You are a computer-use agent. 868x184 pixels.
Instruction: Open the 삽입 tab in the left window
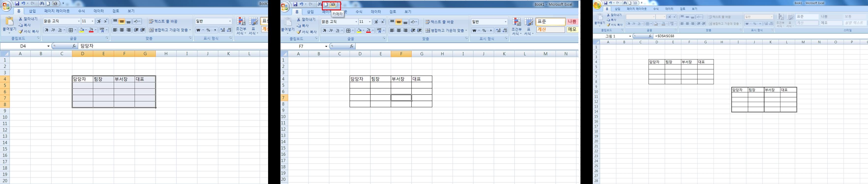pyautogui.click(x=32, y=11)
